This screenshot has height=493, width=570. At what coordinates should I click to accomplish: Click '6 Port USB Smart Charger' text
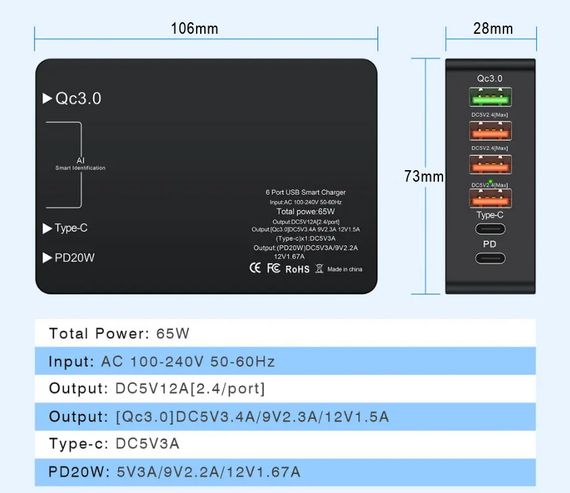[x=305, y=192]
